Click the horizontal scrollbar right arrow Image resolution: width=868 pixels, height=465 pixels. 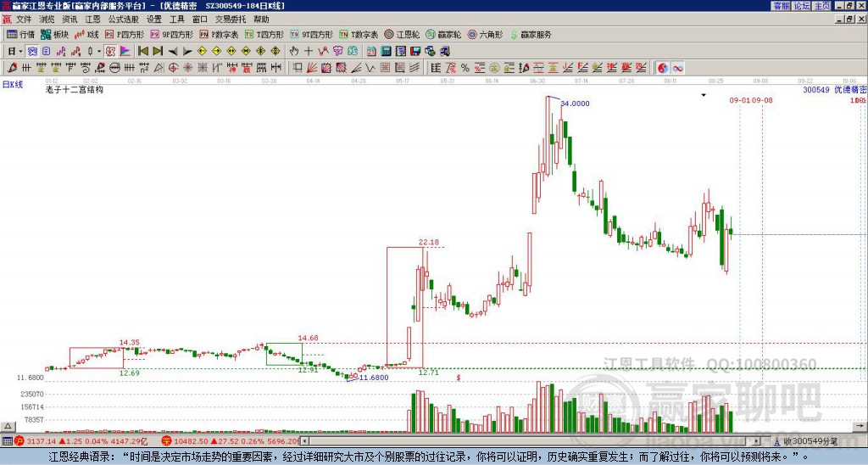pos(757,441)
